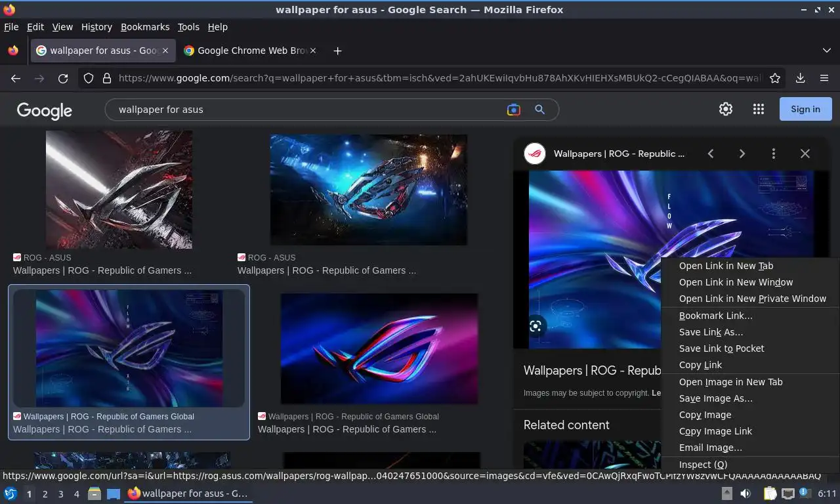Open the tracking protection shield icon
This screenshot has height=504, width=840.
point(89,78)
